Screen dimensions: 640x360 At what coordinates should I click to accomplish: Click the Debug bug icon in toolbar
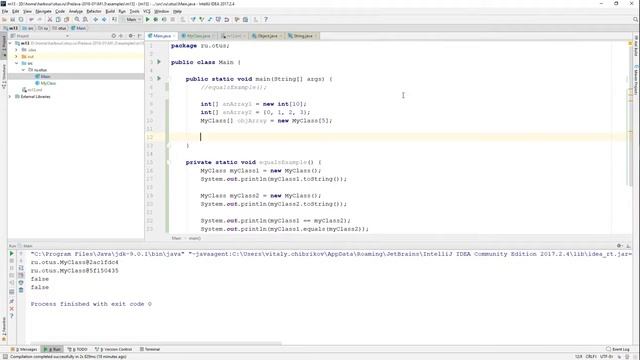click(156, 19)
